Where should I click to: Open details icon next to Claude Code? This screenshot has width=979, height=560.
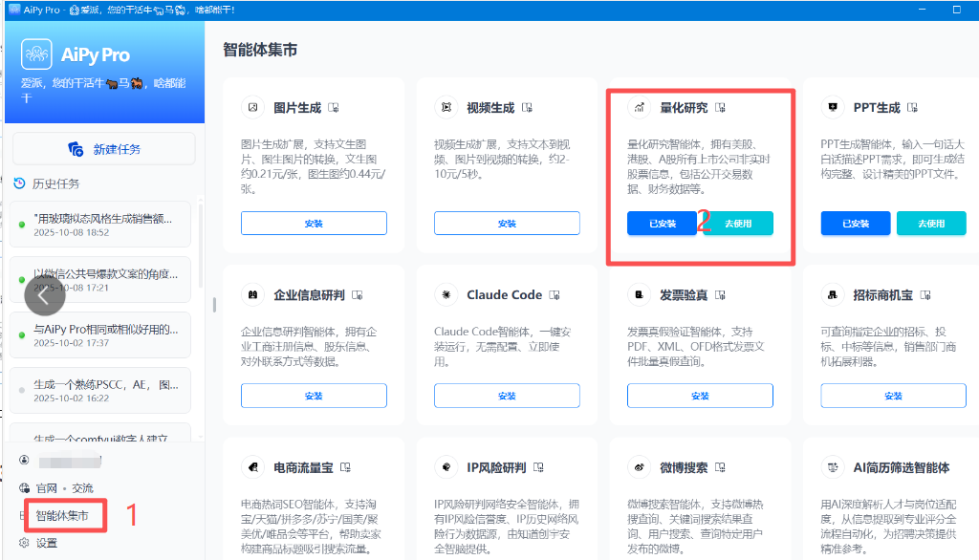(x=555, y=295)
